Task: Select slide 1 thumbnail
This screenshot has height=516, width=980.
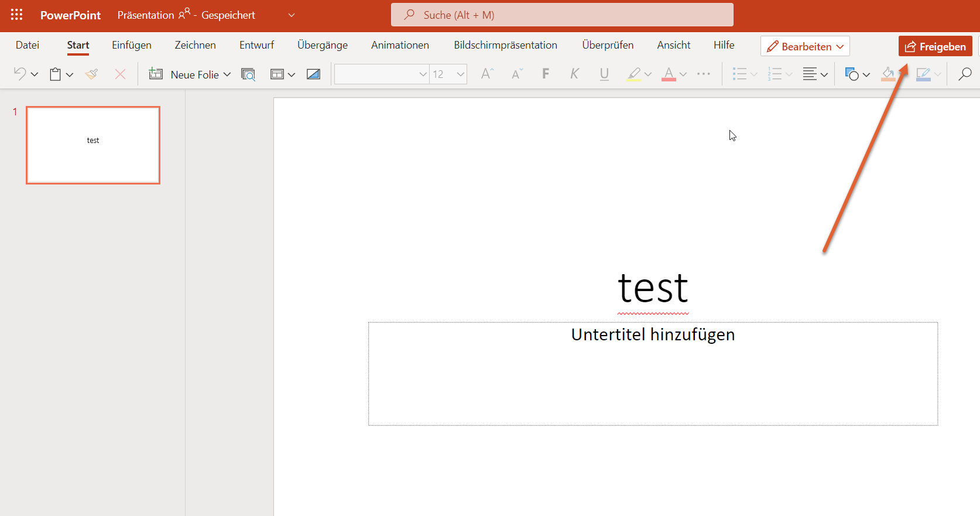Action: click(93, 145)
